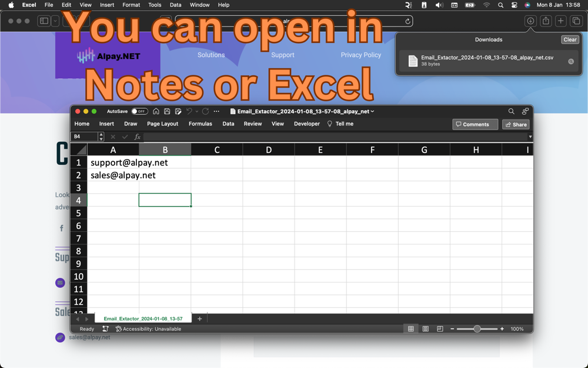Image resolution: width=588 pixels, height=368 pixels.
Task: Select column A header
Action: [113, 150]
